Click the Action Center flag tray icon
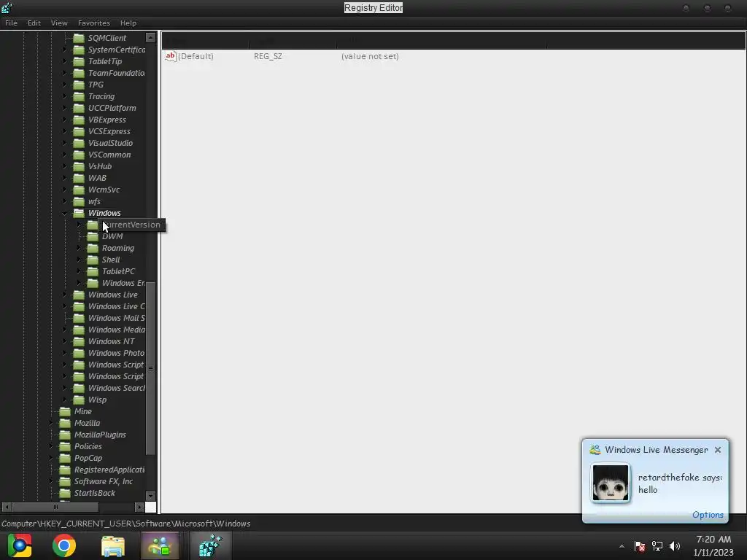Viewport: 747px width, 560px height. [x=639, y=546]
